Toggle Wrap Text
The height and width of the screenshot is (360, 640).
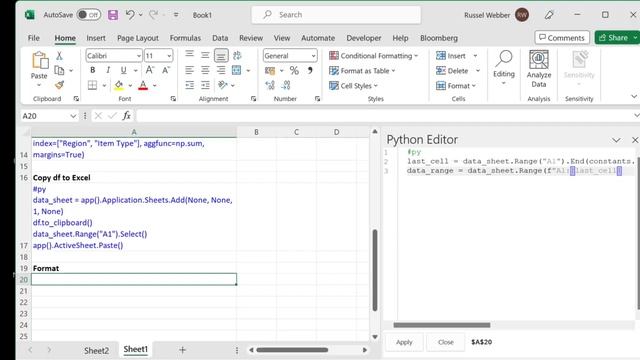237,55
